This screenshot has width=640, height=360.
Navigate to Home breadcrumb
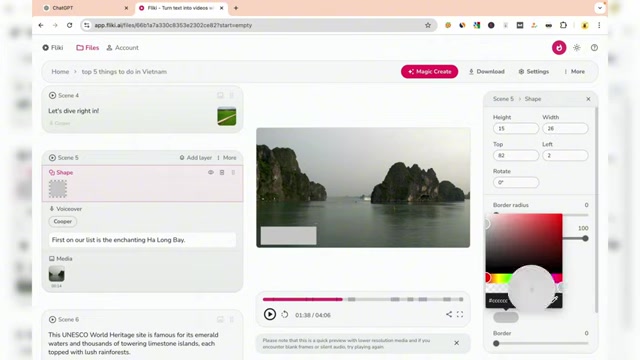pos(60,71)
